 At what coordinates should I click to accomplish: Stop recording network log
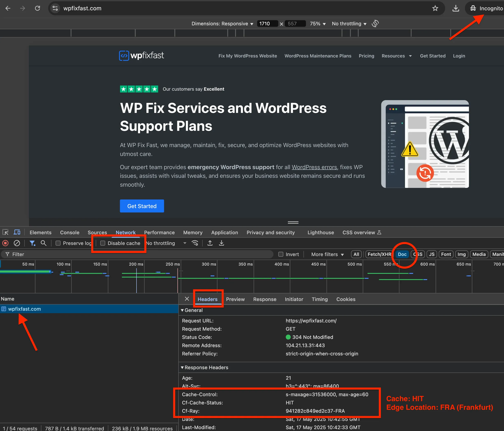pyautogui.click(x=5, y=243)
